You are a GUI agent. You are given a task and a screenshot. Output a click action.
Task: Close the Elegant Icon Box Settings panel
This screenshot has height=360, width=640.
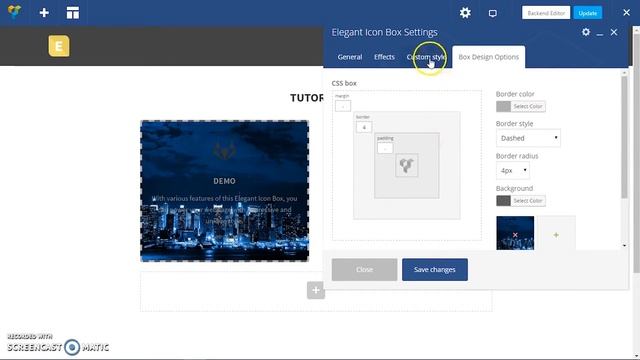point(614,32)
